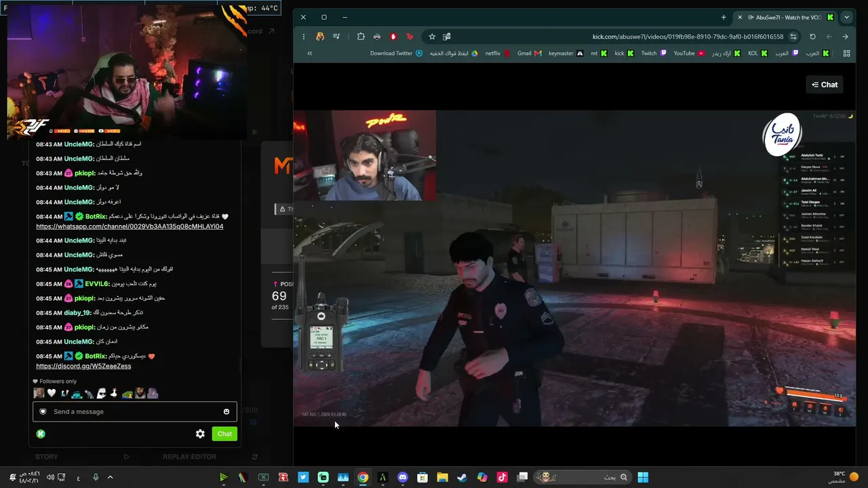
Task: Open Discord from taskbar
Action: pos(403,477)
